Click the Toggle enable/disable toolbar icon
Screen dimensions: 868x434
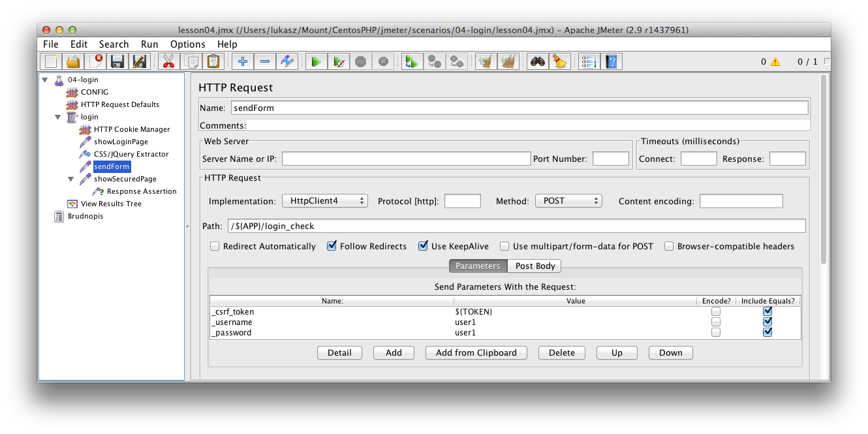coord(287,61)
